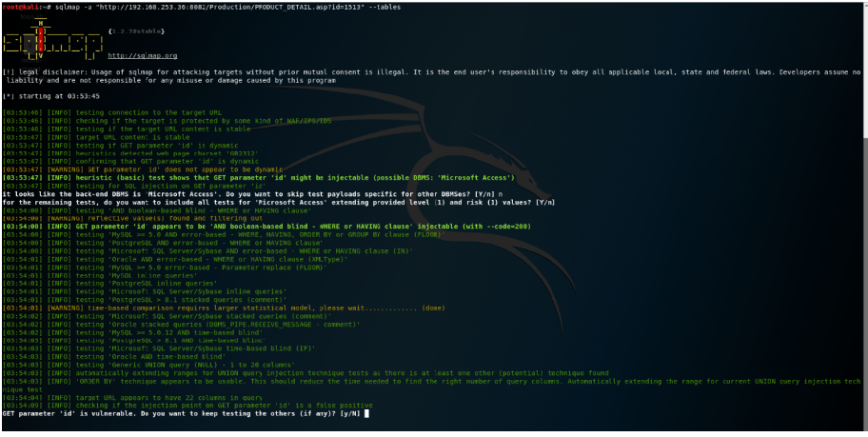Click the 'is a false positive' check line
The height and width of the screenshot is (437, 868).
[x=187, y=406]
